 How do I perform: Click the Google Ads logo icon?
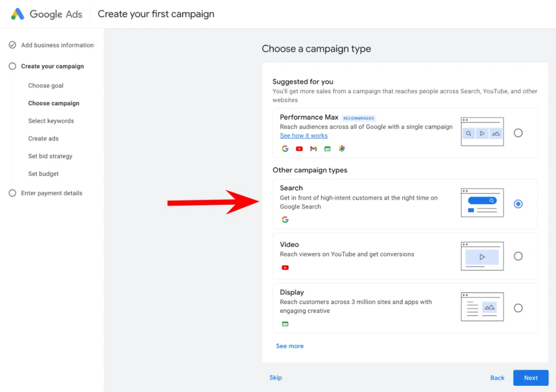pyautogui.click(x=18, y=14)
